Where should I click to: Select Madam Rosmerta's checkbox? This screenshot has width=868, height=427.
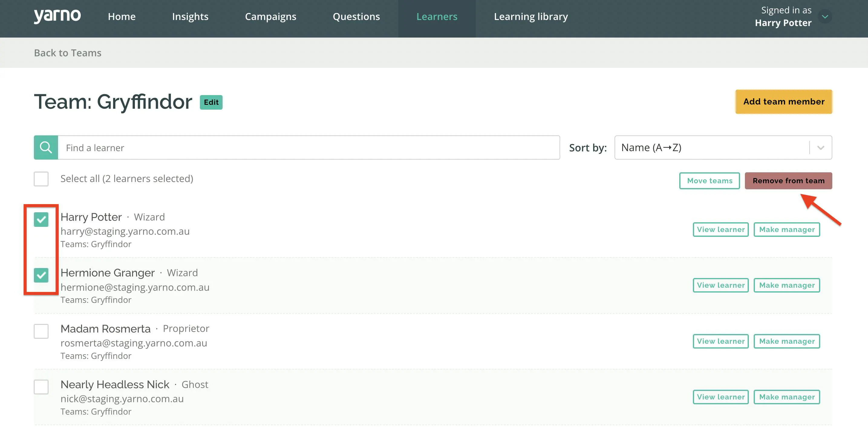[x=41, y=331]
